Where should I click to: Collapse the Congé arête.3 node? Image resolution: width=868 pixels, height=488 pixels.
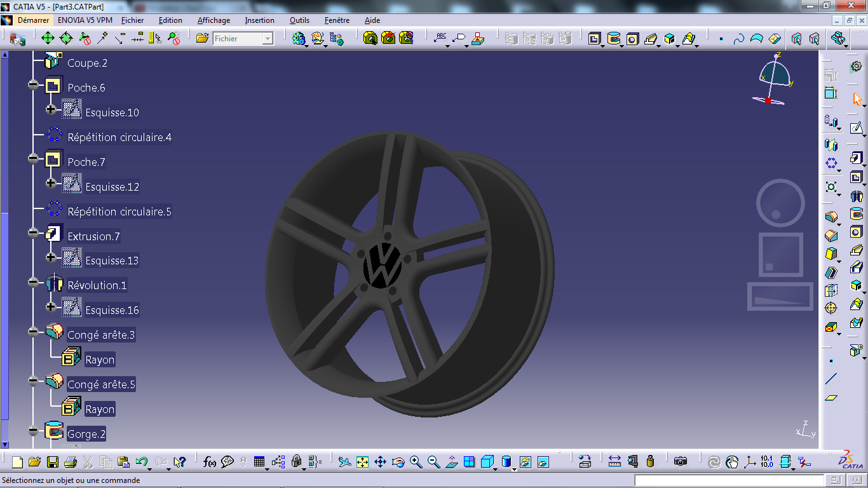33,332
